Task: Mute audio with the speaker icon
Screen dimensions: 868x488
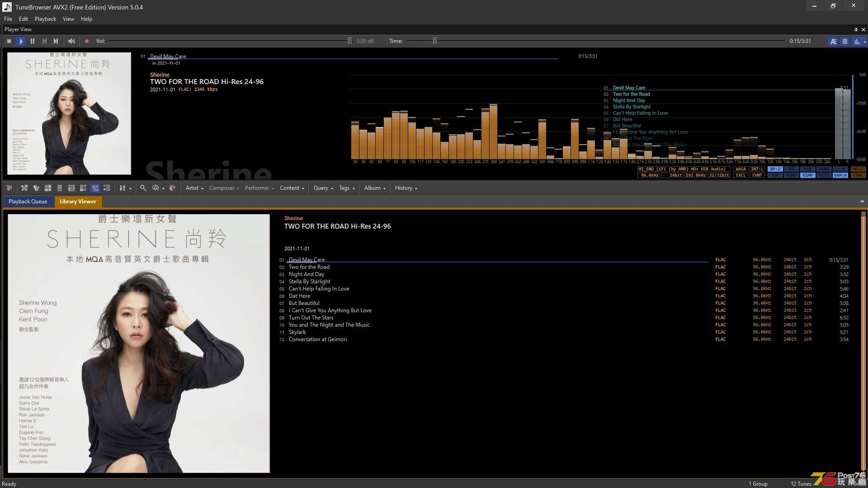Action: 71,41
